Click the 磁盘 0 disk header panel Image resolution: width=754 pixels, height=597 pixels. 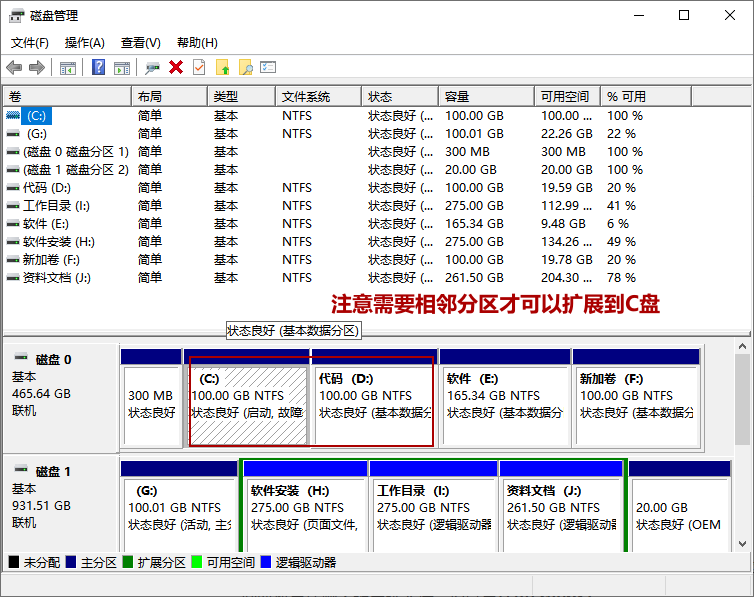(x=61, y=398)
